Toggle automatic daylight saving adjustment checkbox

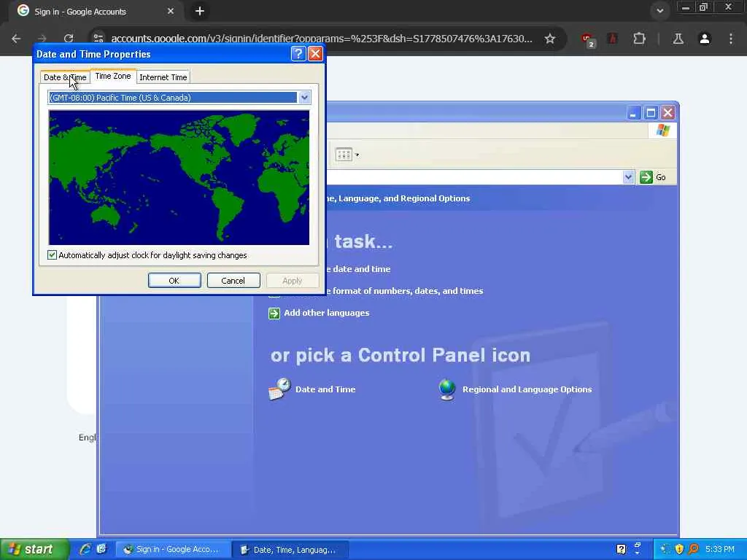click(52, 255)
